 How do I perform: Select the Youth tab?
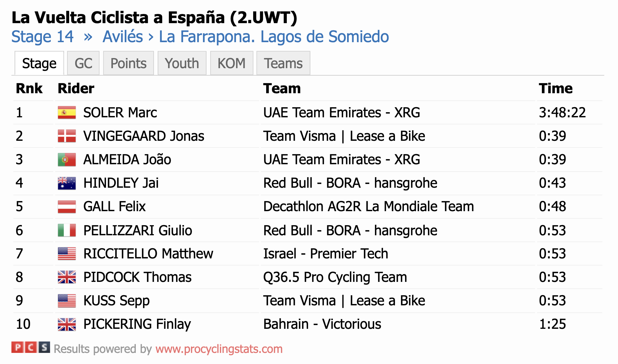tap(182, 63)
